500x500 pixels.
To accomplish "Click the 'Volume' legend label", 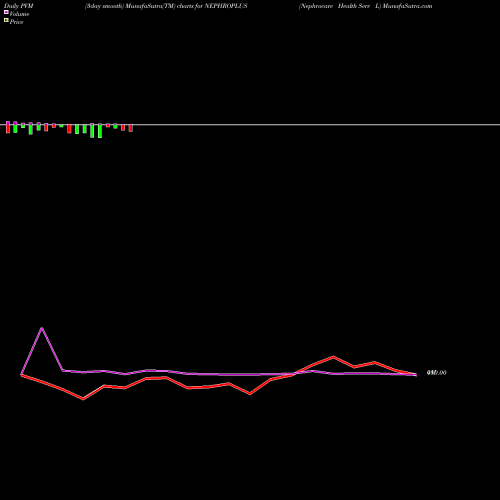I will [19, 14].
